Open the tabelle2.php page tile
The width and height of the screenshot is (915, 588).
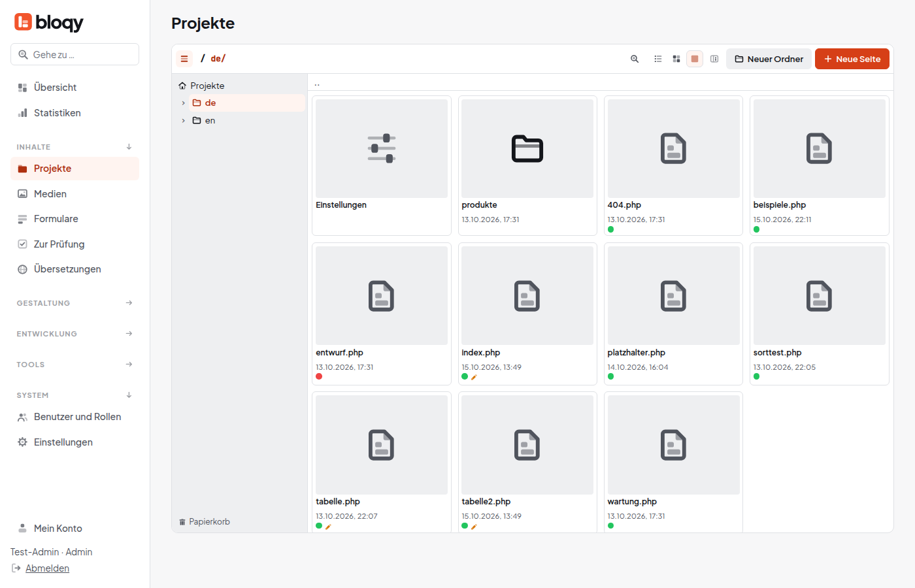527,463
